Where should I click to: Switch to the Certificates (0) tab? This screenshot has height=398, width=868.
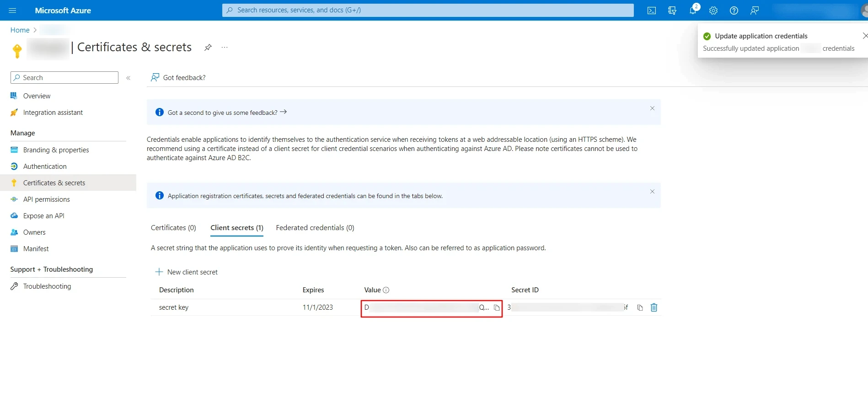(173, 228)
